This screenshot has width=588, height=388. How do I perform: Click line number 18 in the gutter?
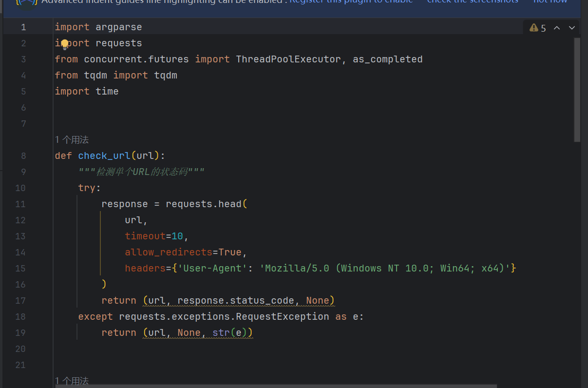tap(20, 317)
